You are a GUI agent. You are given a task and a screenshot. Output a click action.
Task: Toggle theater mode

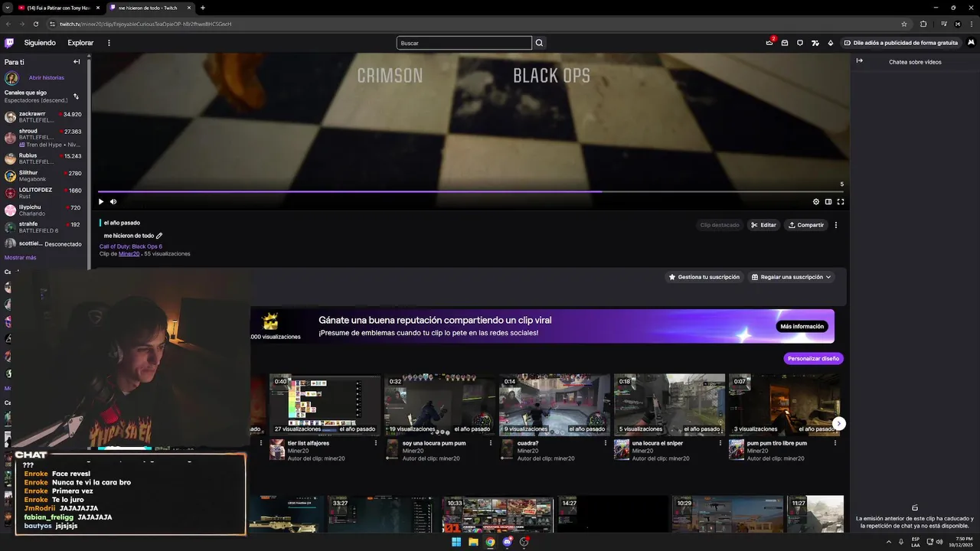pos(828,202)
